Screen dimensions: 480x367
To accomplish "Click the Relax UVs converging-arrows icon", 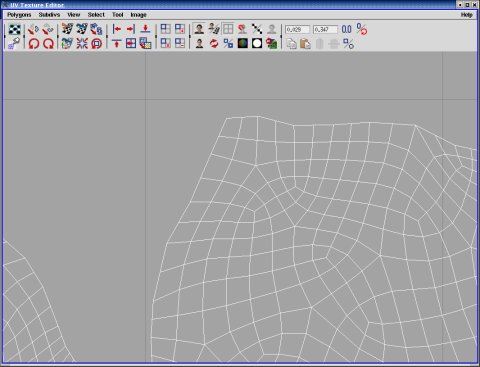I will (x=82, y=43).
